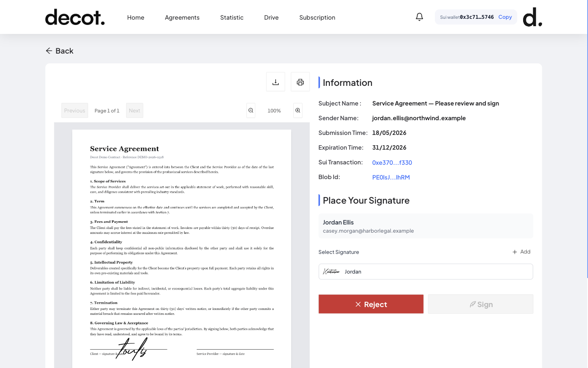The image size is (588, 368).
Task: Download the agreement document
Action: [x=276, y=82]
